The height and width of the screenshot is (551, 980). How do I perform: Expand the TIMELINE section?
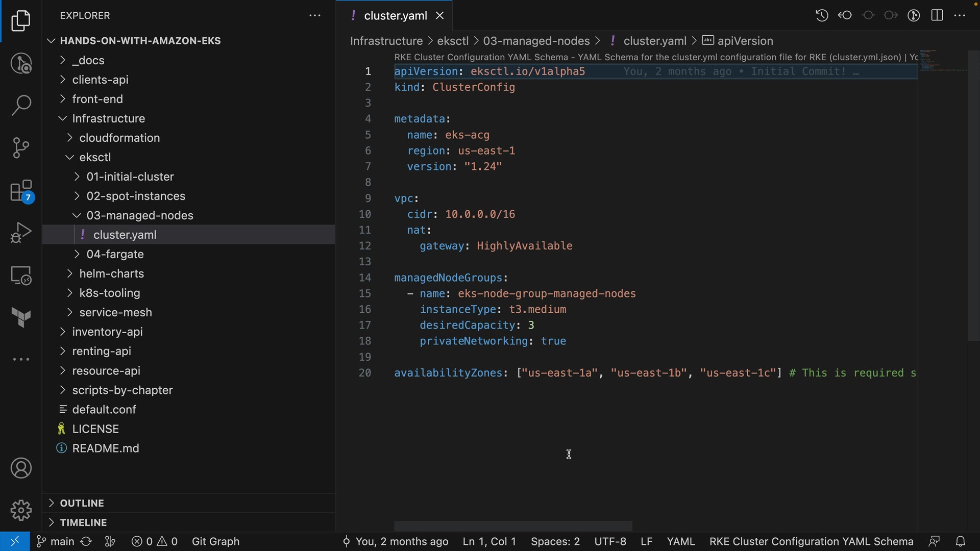[83, 522]
